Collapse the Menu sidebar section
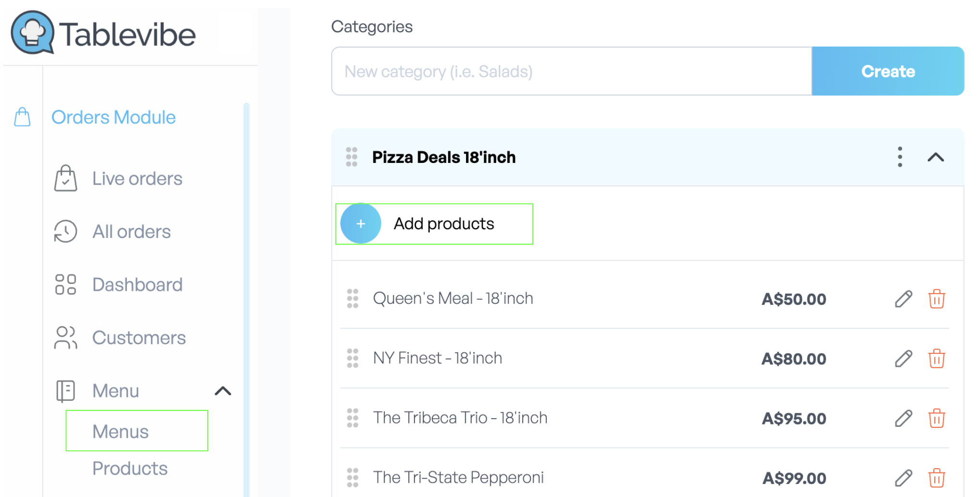Viewport: 980px width, 497px height. point(223,391)
